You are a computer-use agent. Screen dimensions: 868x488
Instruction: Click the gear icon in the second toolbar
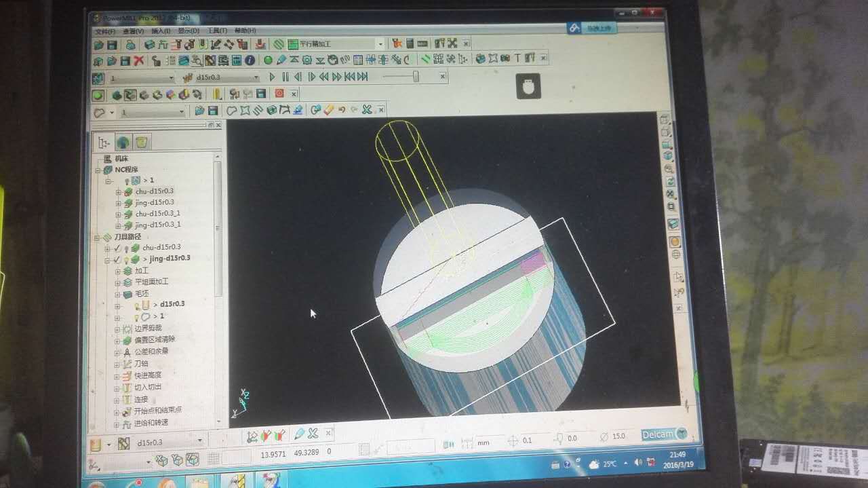307,60
